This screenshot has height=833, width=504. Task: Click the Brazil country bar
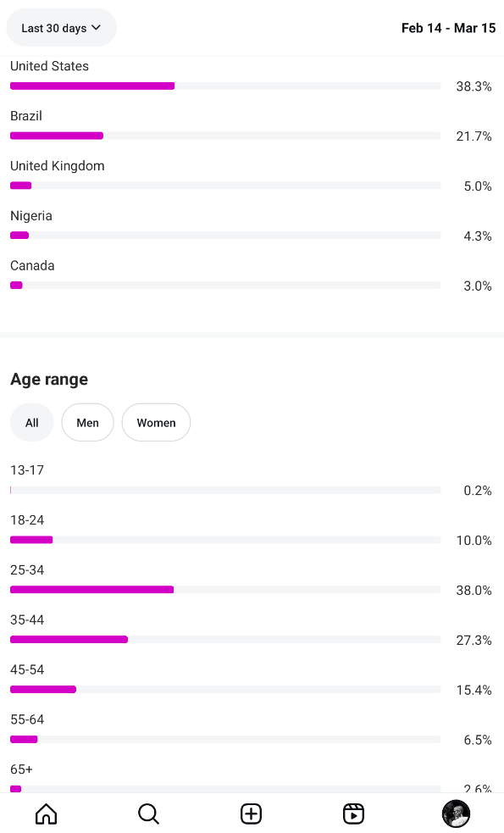coord(225,136)
